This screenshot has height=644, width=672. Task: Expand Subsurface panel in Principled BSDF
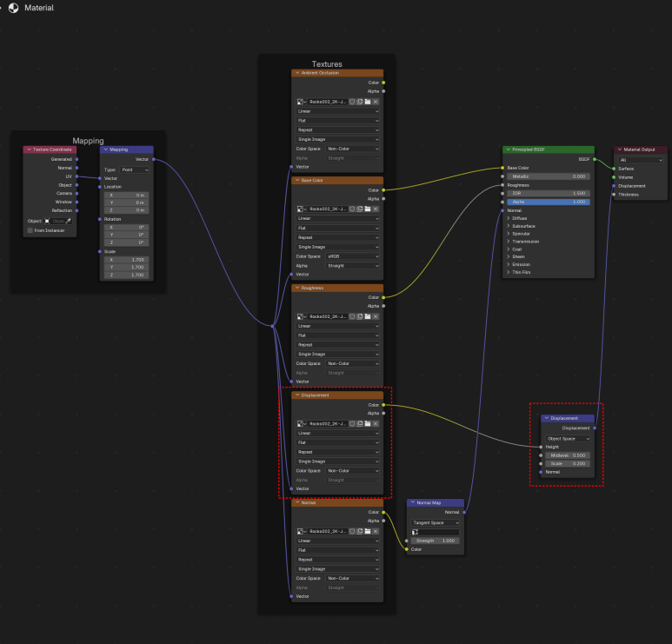coord(509,226)
